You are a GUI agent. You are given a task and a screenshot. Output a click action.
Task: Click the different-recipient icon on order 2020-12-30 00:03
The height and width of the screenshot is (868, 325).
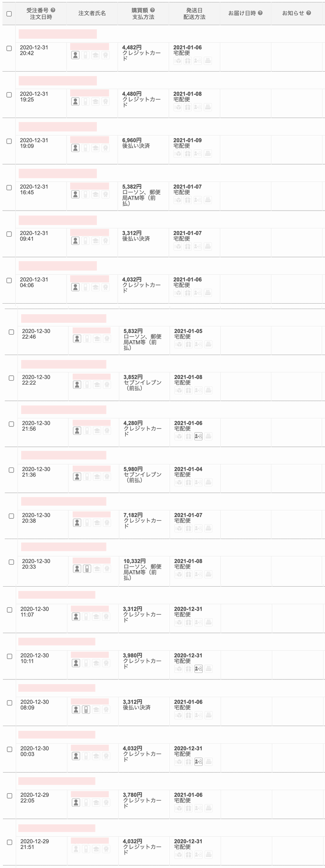198,761
